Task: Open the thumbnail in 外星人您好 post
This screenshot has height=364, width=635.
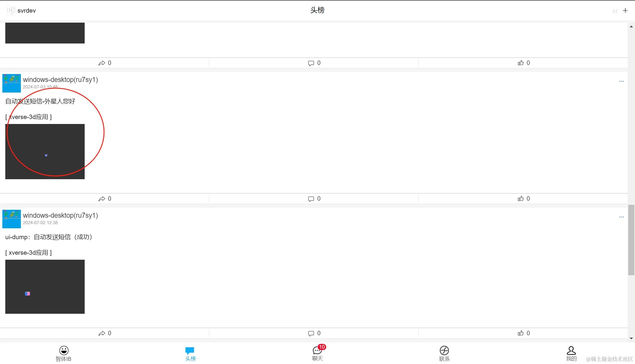Action: point(45,152)
